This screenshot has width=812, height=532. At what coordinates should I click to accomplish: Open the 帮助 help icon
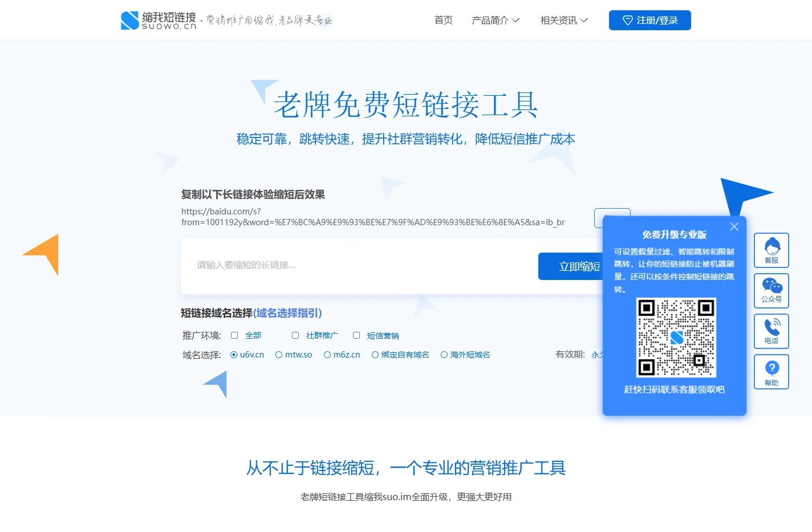click(772, 372)
